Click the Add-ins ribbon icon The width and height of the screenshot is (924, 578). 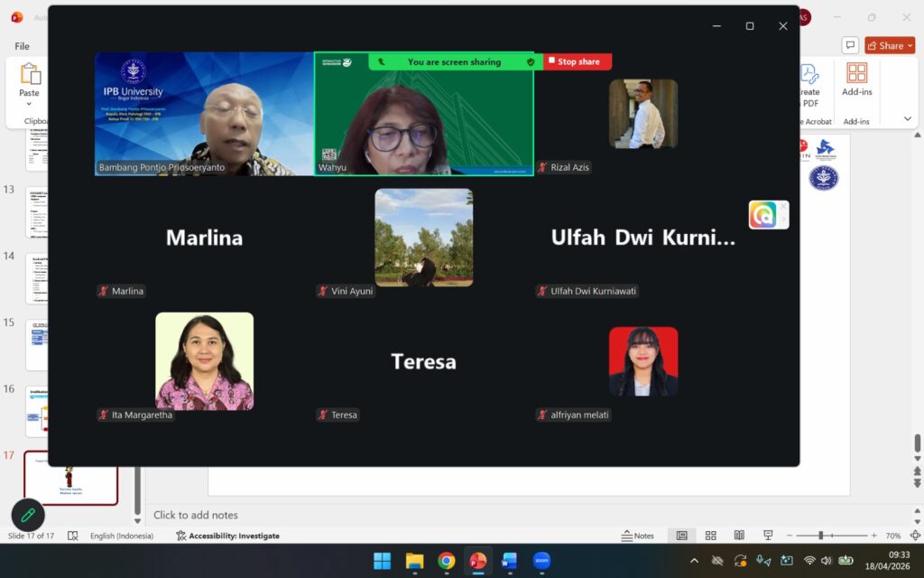point(856,79)
